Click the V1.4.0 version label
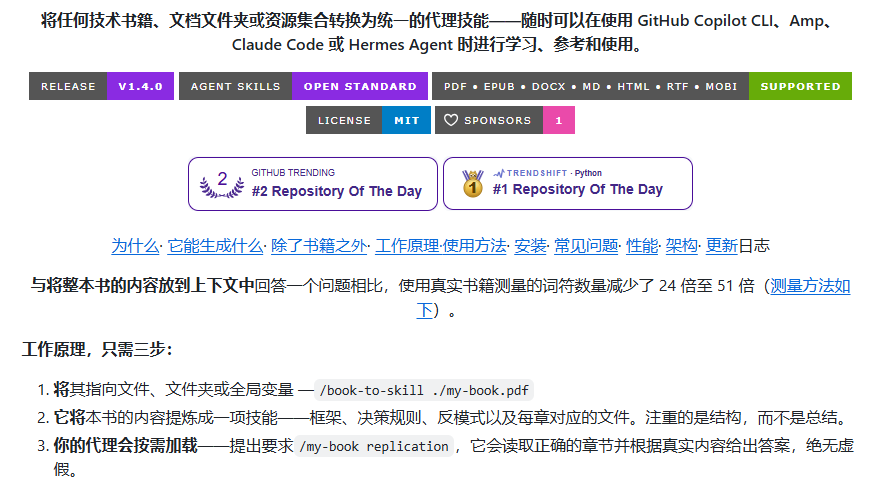 pos(140,86)
